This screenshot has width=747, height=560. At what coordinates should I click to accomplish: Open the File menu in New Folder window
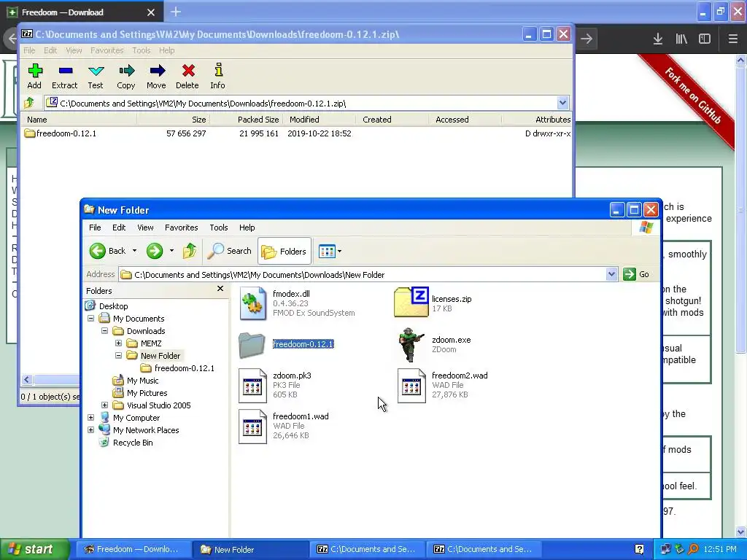[95, 227]
